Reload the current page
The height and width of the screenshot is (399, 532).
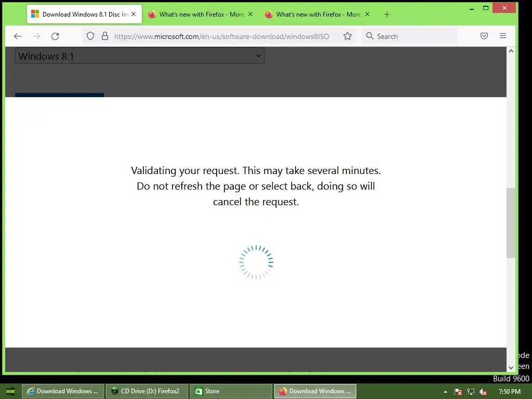[55, 36]
